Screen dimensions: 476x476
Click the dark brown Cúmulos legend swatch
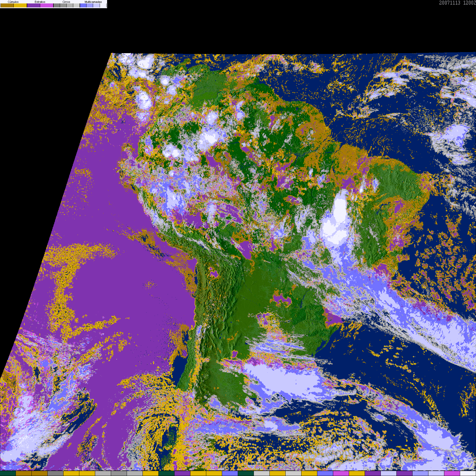click(7, 6)
